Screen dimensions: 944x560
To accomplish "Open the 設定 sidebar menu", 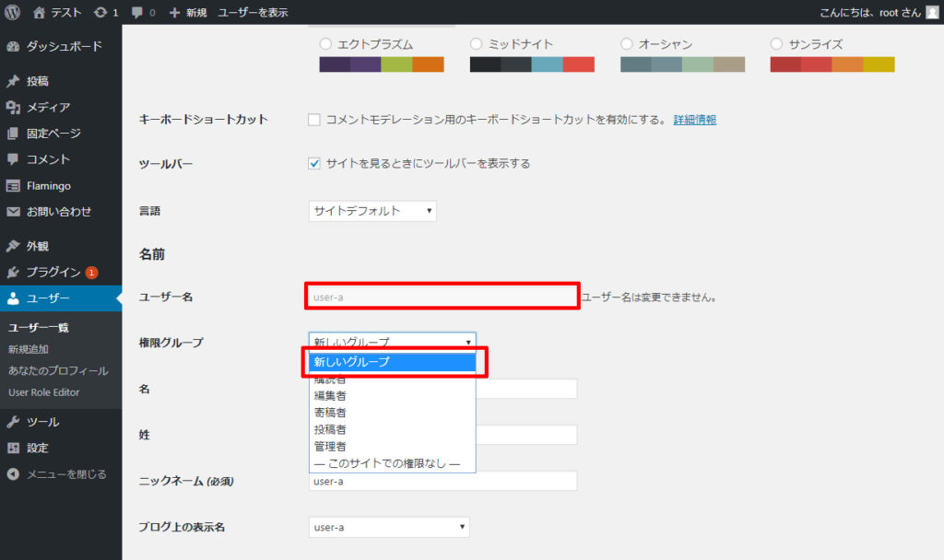I will pyautogui.click(x=37, y=448).
